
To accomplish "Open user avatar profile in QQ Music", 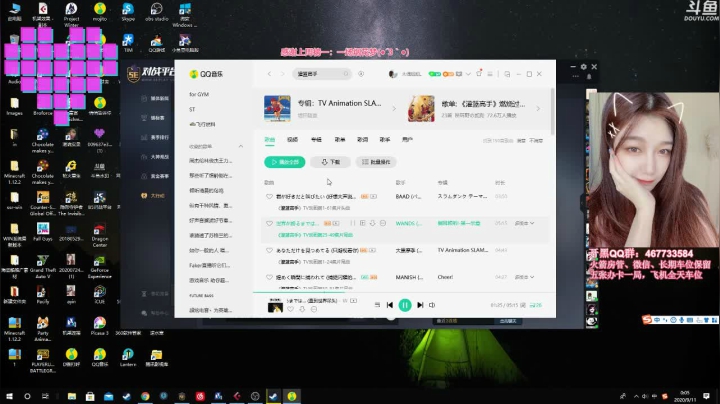I will 393,74.
